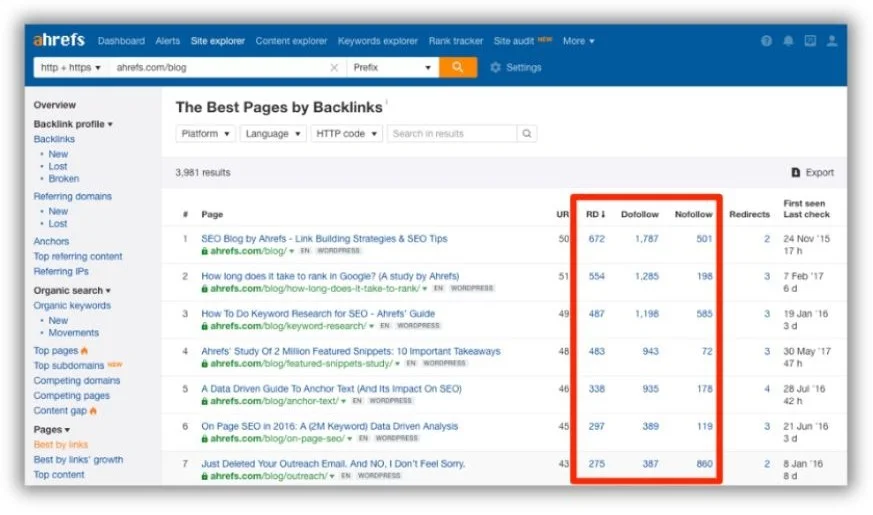The width and height of the screenshot is (873, 515).
Task: Click the Export button
Action: [x=813, y=173]
